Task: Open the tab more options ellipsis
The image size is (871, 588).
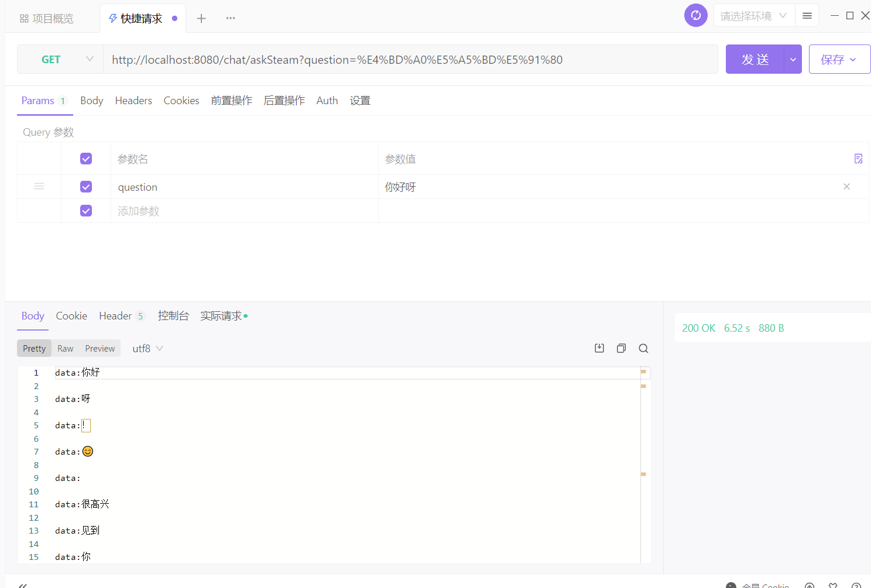Action: [231, 18]
